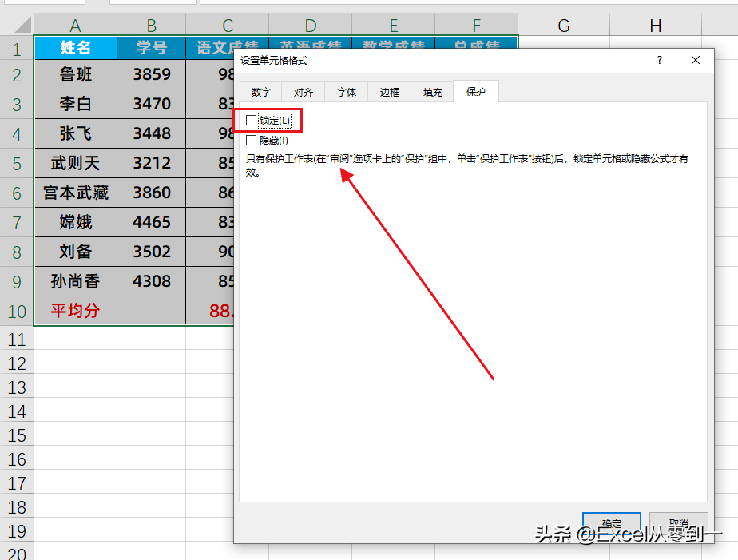Image resolution: width=738 pixels, height=560 pixels.
Task: Select column H header
Action: [655, 25]
